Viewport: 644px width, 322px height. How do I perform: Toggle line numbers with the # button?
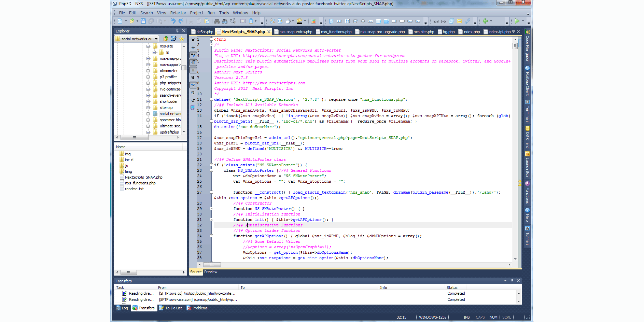click(x=193, y=70)
